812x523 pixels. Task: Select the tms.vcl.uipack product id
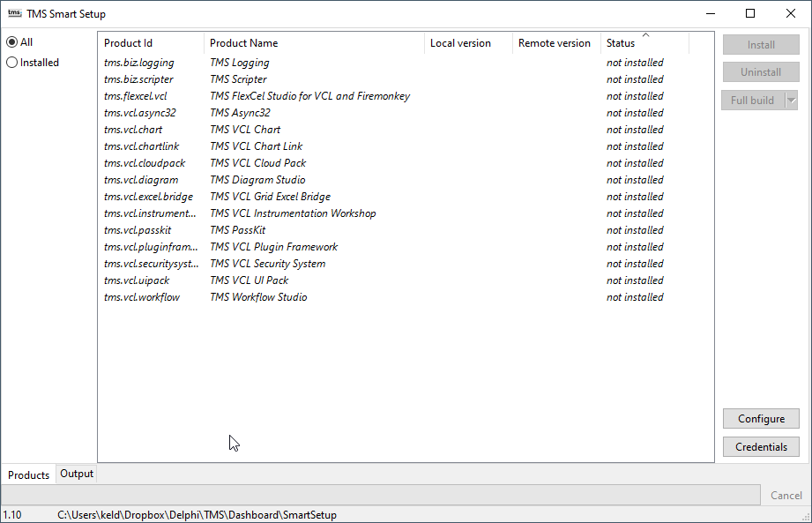coord(137,280)
